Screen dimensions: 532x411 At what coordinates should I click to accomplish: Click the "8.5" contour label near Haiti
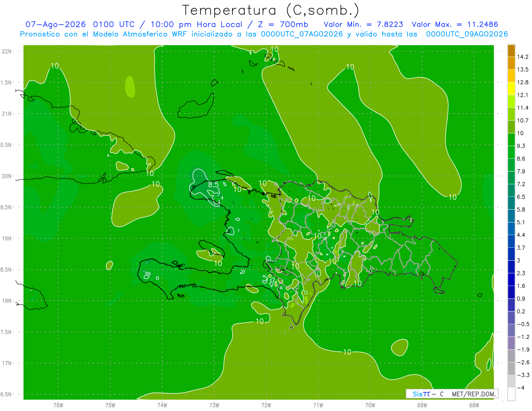click(214, 184)
